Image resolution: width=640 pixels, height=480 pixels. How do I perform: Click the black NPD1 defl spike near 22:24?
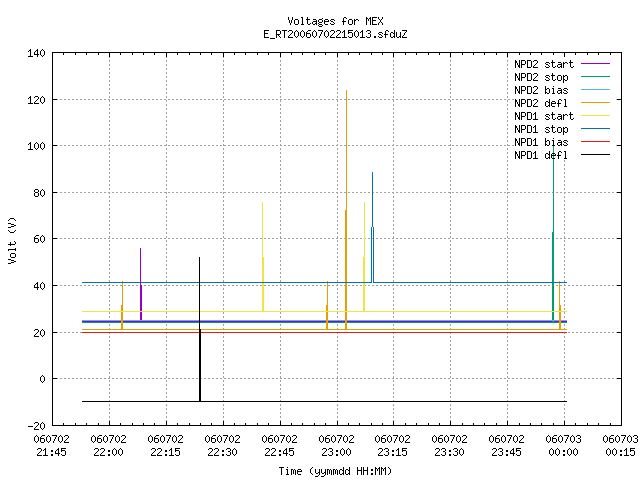(x=200, y=327)
